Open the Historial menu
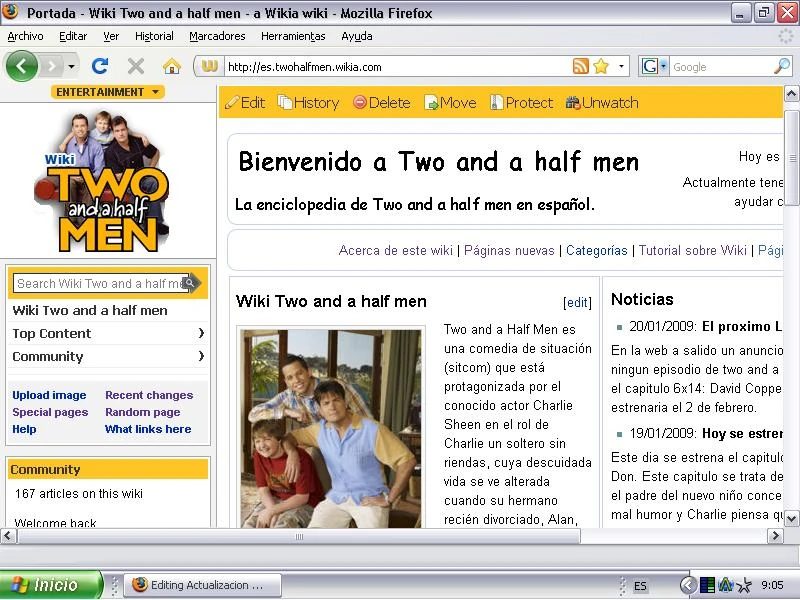The image size is (800, 600). [x=154, y=36]
